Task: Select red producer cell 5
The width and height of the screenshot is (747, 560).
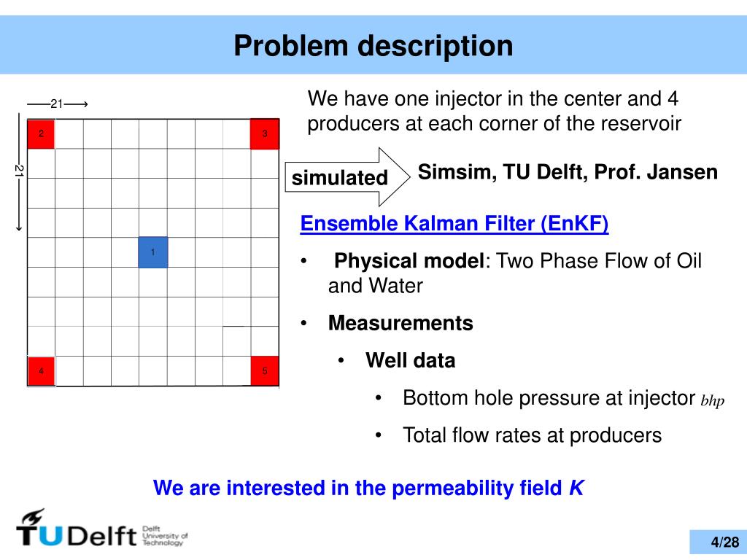Action: (264, 370)
